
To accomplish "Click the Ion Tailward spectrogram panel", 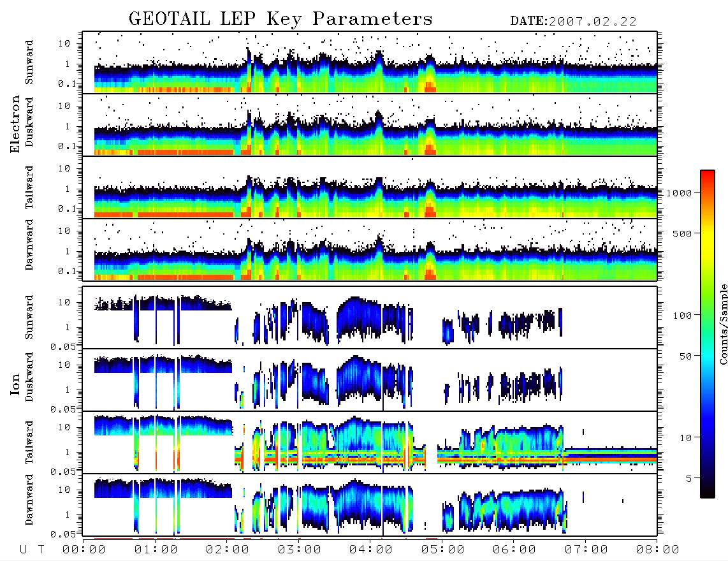I will point(370,442).
